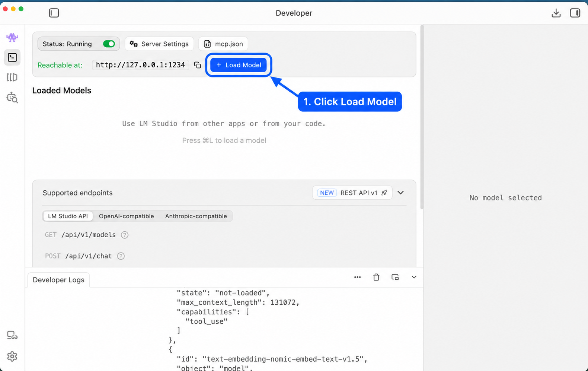
Task: Click the "tool_use" capability log line
Action: tap(207, 321)
